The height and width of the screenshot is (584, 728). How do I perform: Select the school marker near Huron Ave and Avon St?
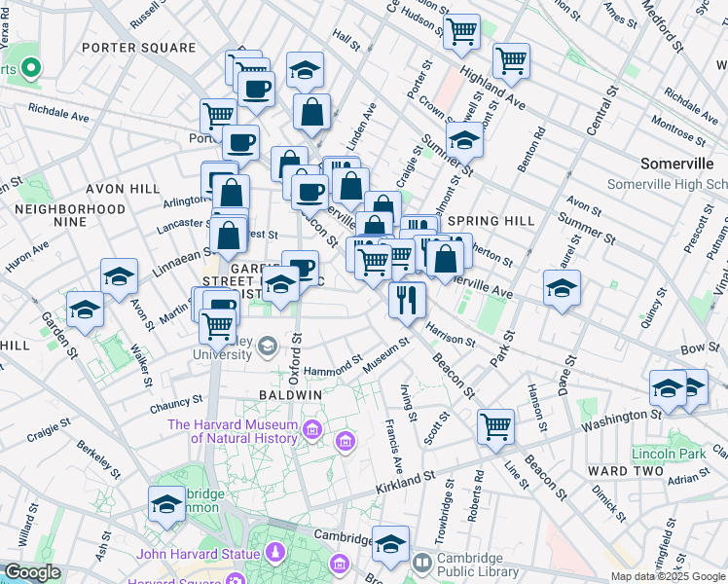tap(119, 276)
